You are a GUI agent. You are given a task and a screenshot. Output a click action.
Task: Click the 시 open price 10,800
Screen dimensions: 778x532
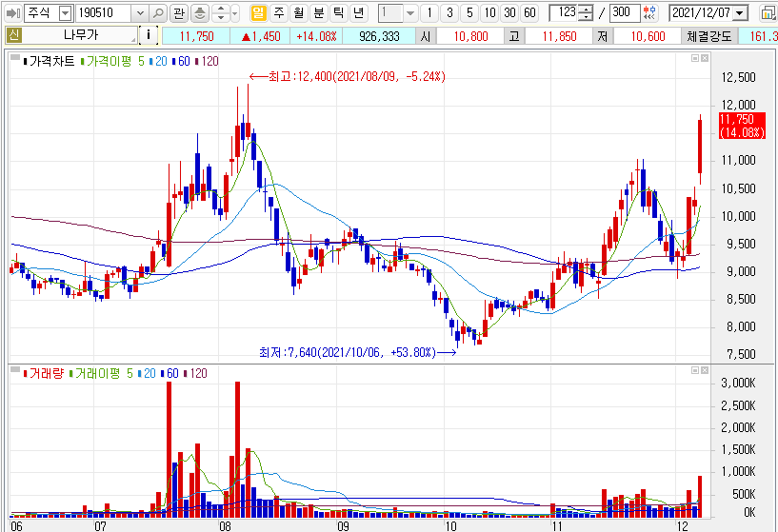[x=470, y=36]
